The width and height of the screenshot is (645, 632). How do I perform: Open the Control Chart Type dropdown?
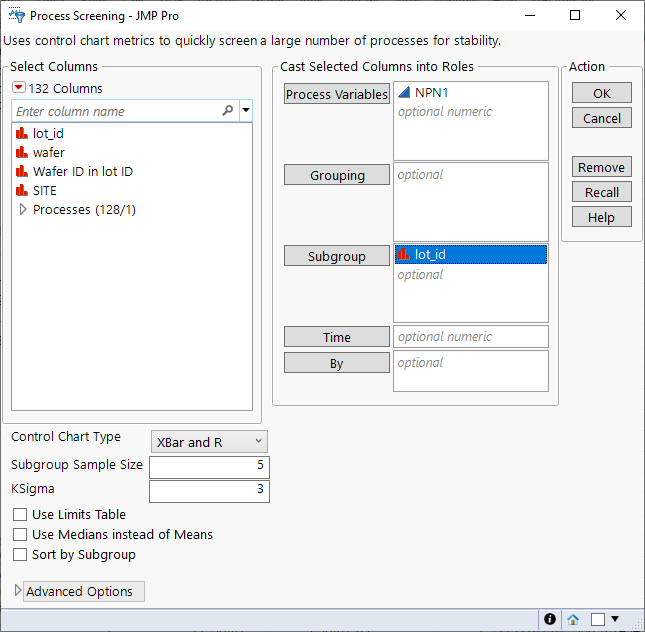tap(209, 442)
